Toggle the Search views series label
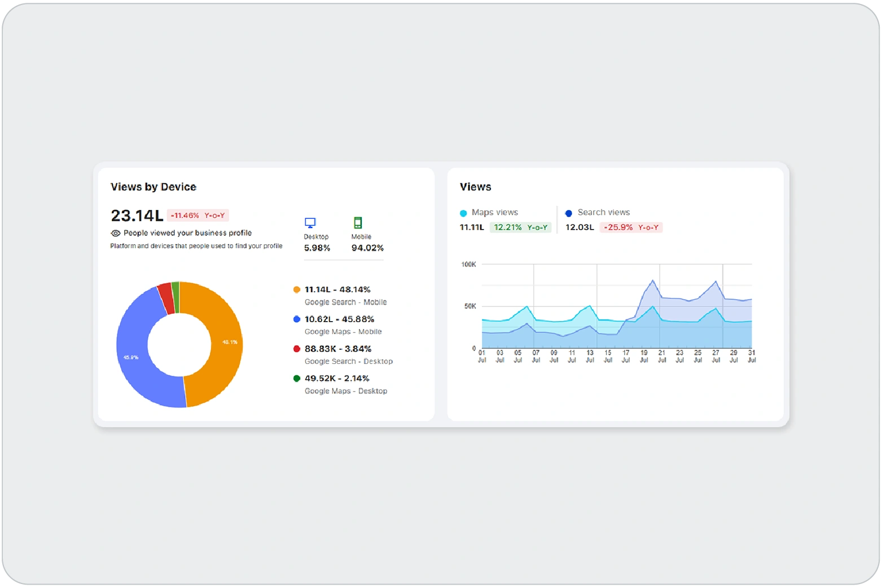Image resolution: width=882 pixels, height=588 pixels. pos(603,212)
